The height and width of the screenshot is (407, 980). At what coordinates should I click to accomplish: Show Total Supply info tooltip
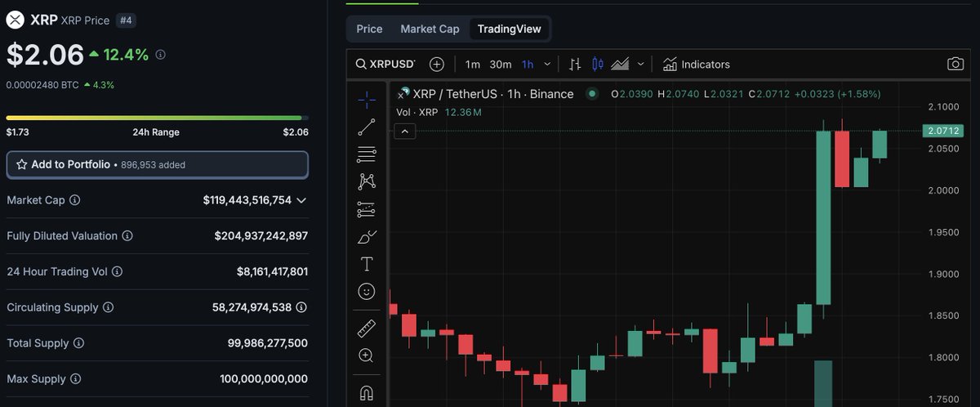[78, 343]
